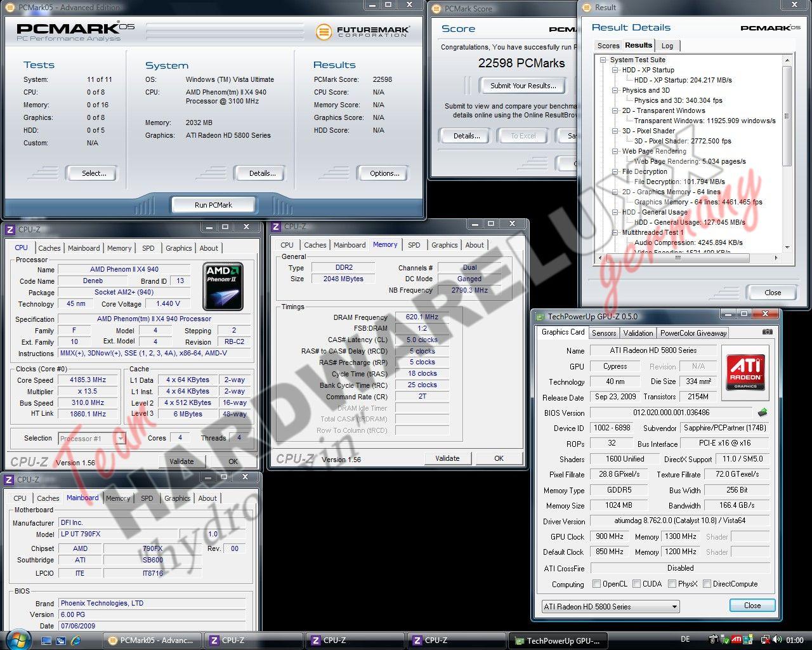Open the PowerColor Giveaway tab
This screenshot has height=650, width=812.
[x=693, y=333]
